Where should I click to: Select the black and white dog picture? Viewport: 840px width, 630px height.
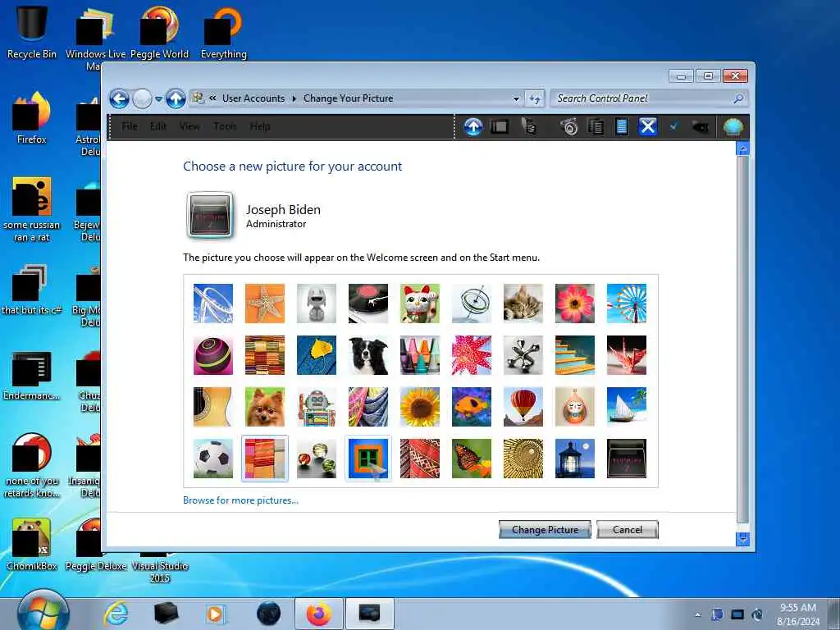(x=368, y=355)
